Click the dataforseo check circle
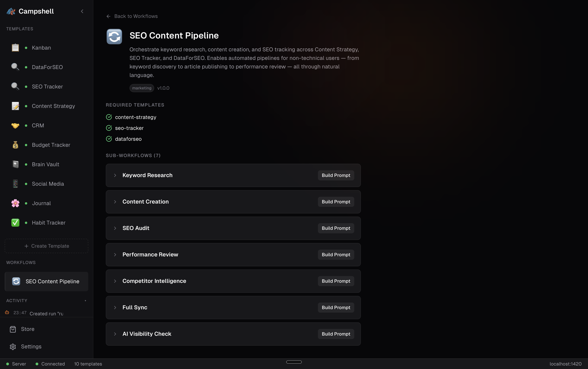588x369 pixels. pos(109,139)
